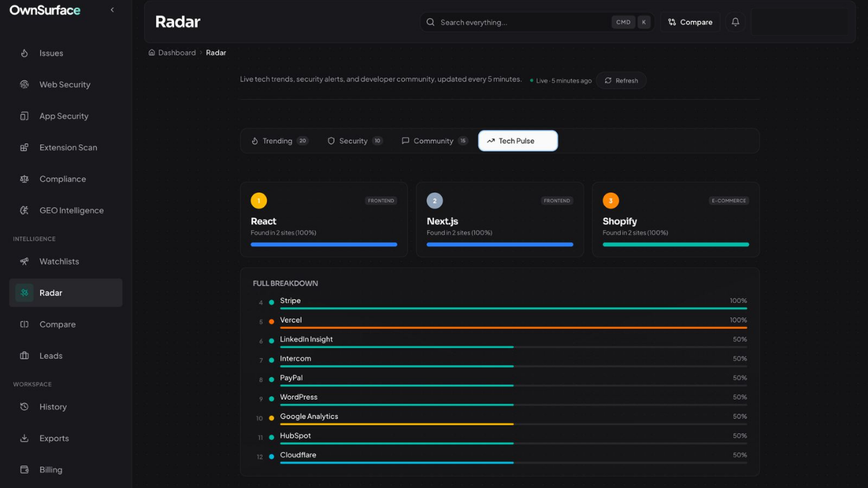Click the rank 2 badge on Next.js card
The width and height of the screenshot is (868, 488).
pos(435,201)
